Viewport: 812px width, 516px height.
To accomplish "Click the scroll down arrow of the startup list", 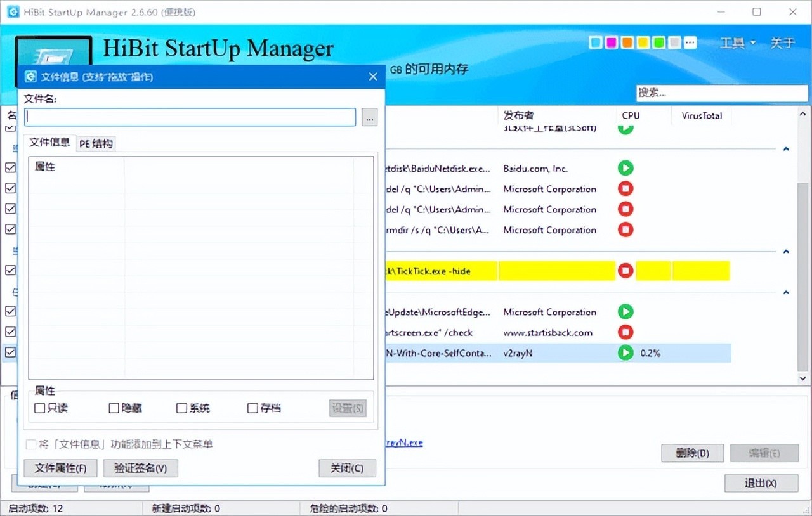I will 802,378.
